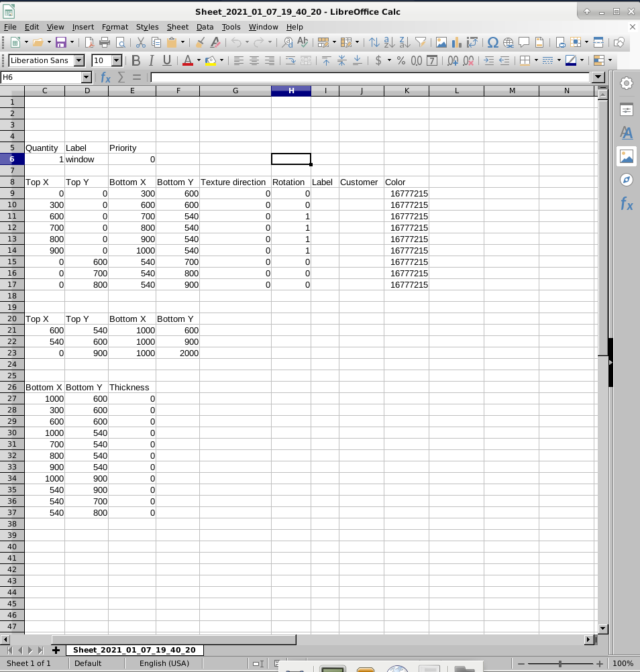Image resolution: width=640 pixels, height=672 pixels.
Task: Open the Paste options dropdown arrow
Action: 182,42
